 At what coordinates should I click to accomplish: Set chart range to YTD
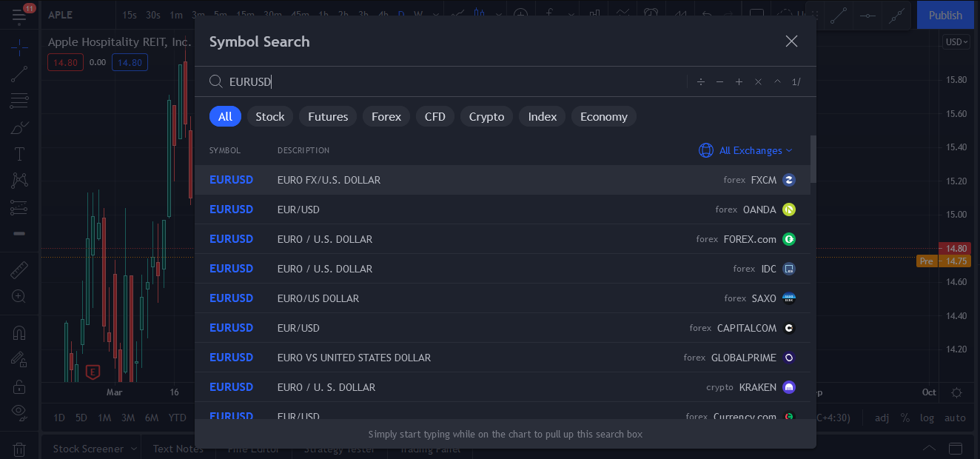click(x=177, y=418)
